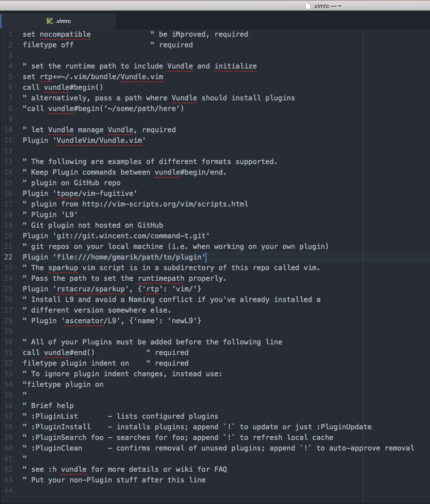Click the '.vimrc — ~' window title text
The height and width of the screenshot is (504, 430).
pos(327,5)
